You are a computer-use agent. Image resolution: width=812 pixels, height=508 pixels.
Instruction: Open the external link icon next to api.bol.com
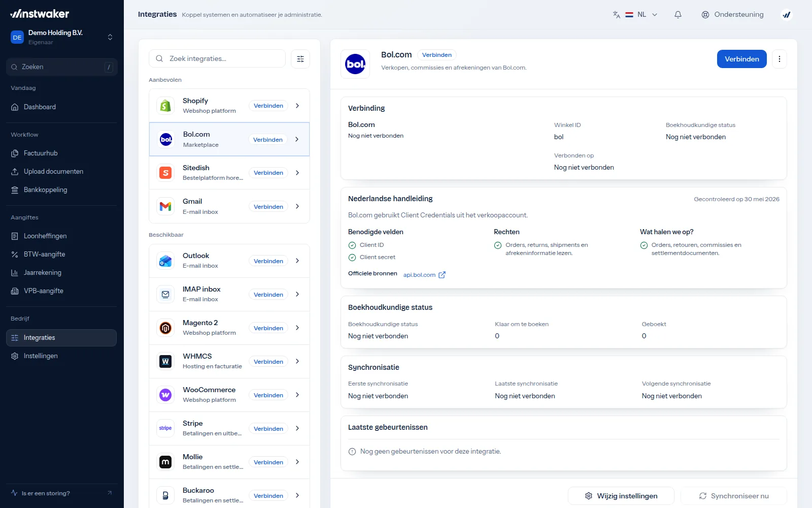(442, 275)
